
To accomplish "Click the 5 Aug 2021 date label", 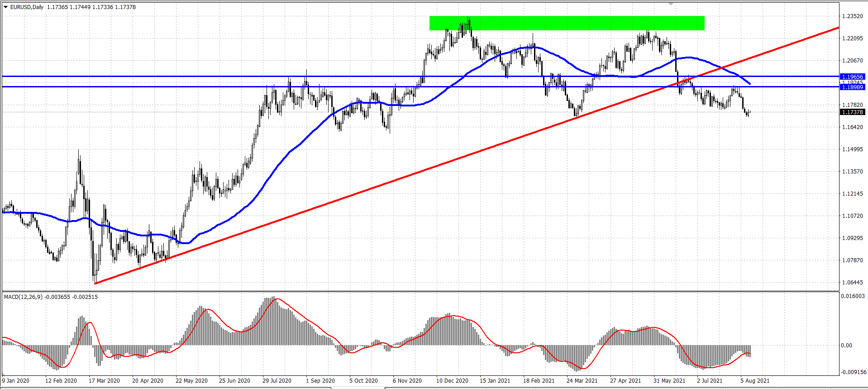I will tap(755, 381).
